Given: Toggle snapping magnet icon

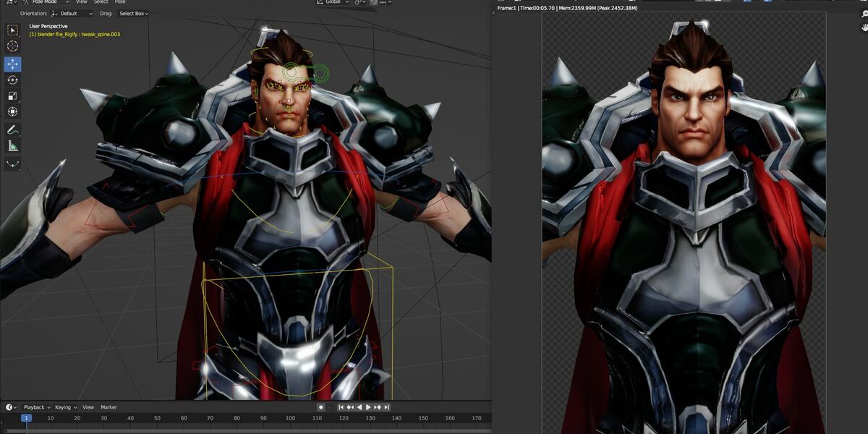Looking at the screenshot, I should click(373, 2).
